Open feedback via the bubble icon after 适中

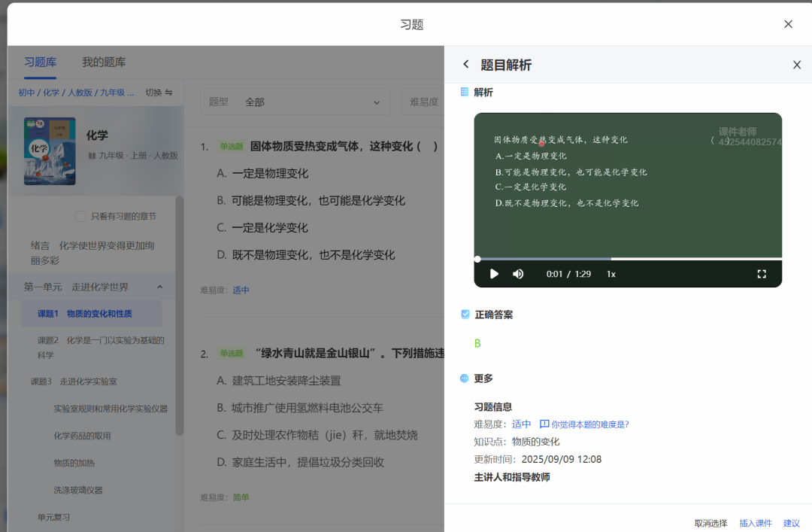click(x=543, y=424)
